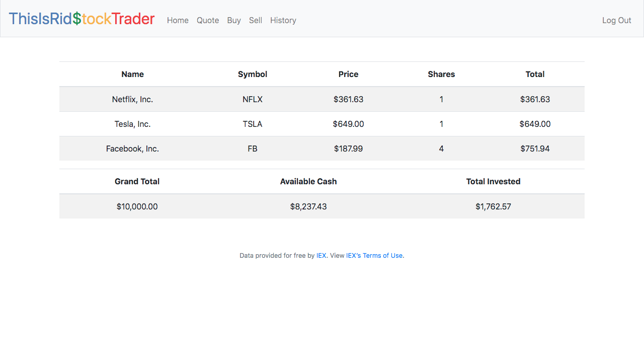The height and width of the screenshot is (360, 644).
Task: Select the Available Cash amount $8,237.43
Action: click(x=308, y=206)
